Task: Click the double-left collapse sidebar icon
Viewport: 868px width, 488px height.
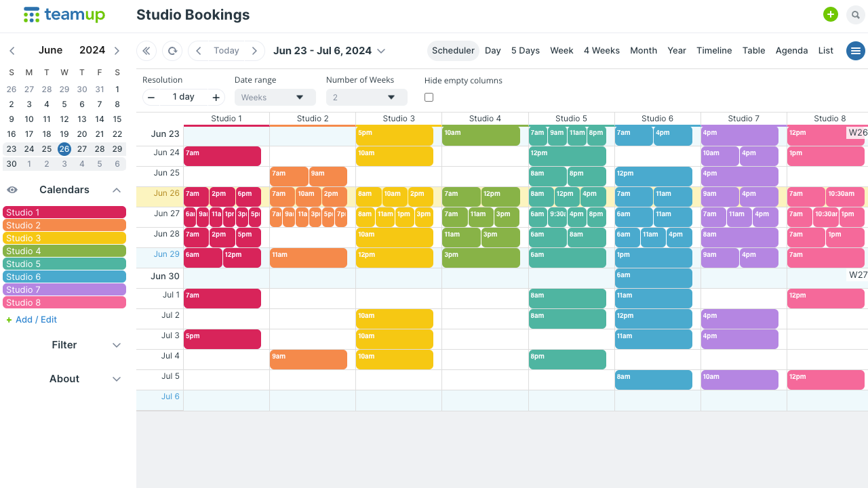Action: (146, 51)
